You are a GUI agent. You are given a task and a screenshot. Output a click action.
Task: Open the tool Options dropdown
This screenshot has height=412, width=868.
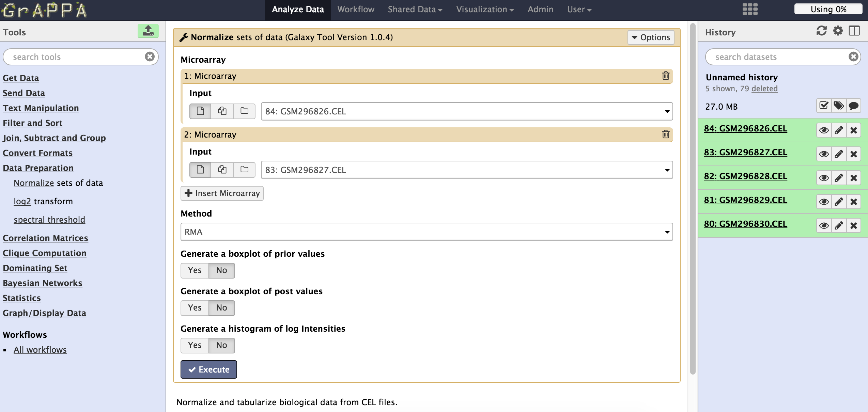(651, 37)
